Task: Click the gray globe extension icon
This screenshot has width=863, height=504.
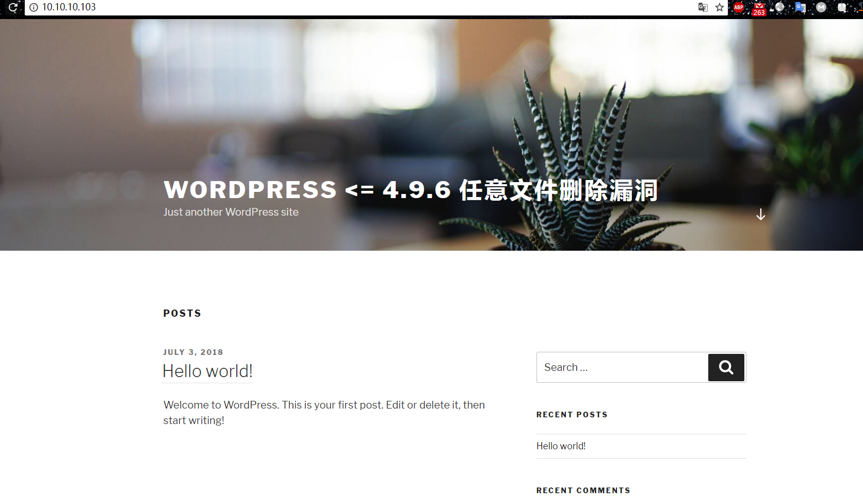Action: pyautogui.click(x=779, y=7)
